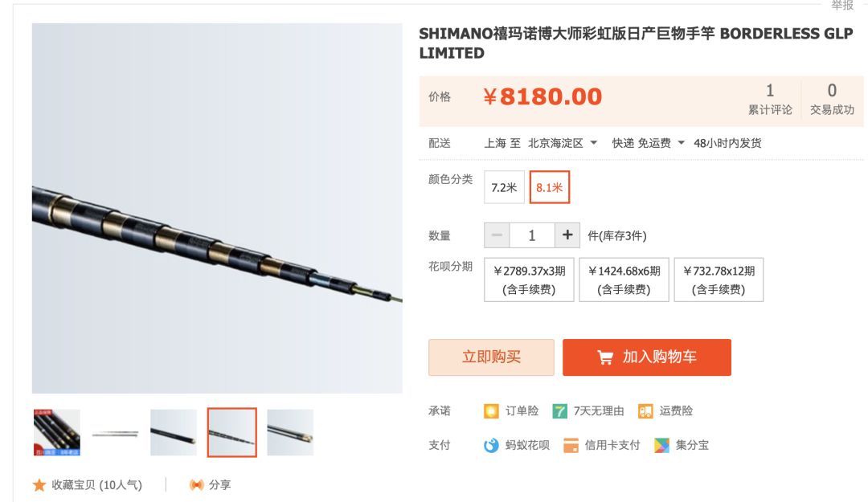The height and width of the screenshot is (502, 868).
Task: Click the blue 蚂蚁花呗 icon
Action: coord(491,445)
